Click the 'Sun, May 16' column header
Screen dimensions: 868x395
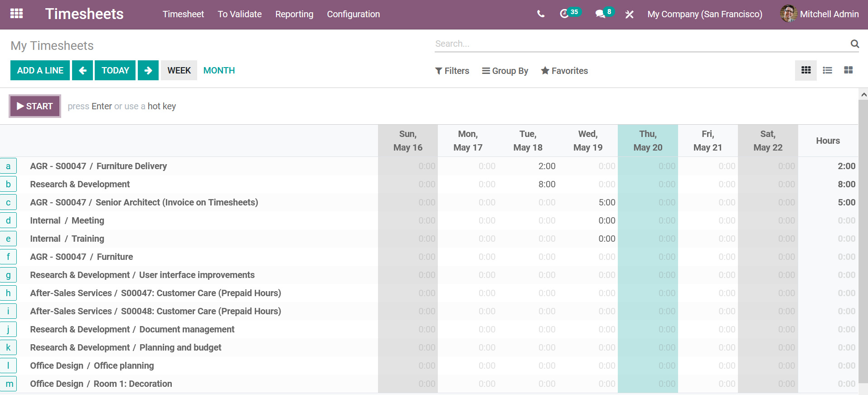pos(408,141)
